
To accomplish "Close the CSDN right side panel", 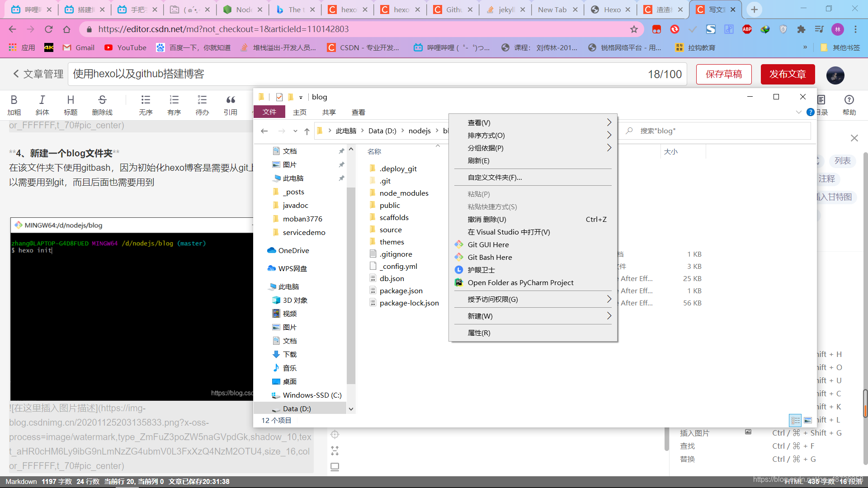I will (x=854, y=138).
